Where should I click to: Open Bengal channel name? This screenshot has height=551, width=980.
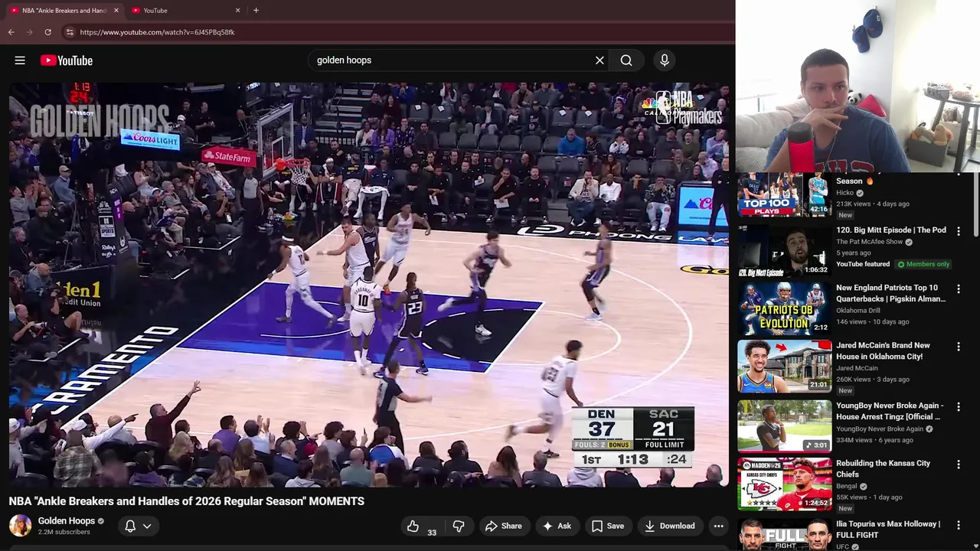pos(847,486)
